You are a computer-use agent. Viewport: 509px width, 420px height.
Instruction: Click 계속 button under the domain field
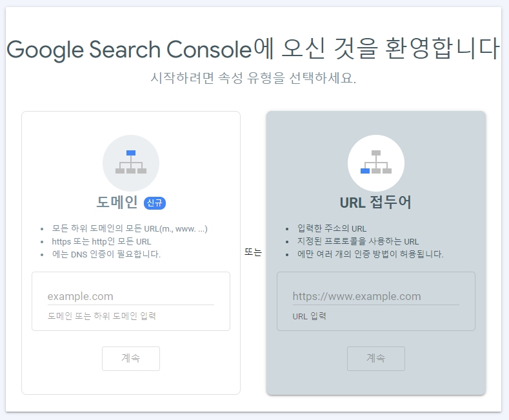pos(131,358)
